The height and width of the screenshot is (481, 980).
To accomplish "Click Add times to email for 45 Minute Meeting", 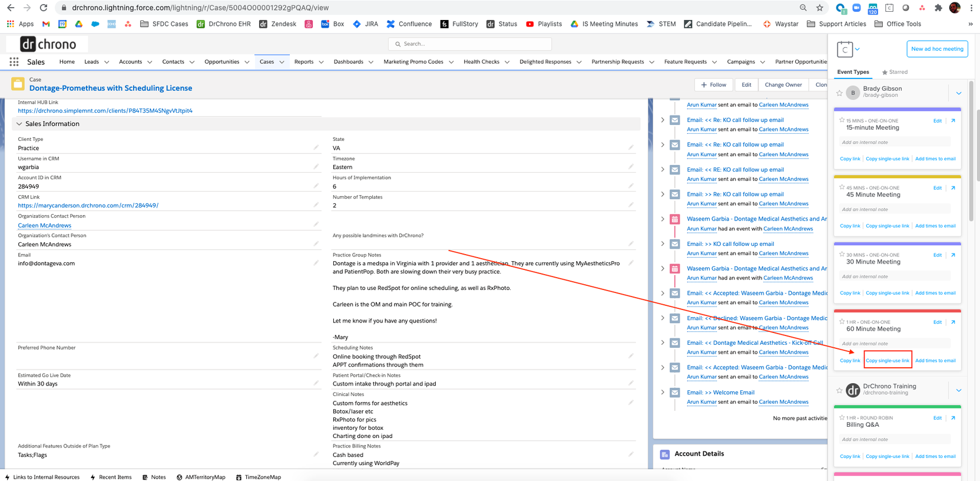I will coord(935,226).
